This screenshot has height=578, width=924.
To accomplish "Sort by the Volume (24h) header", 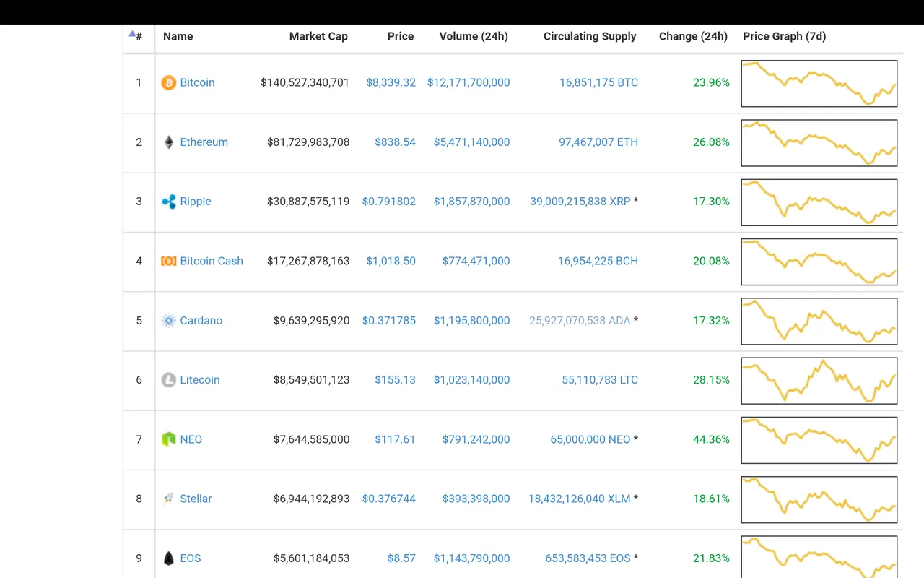I will point(474,36).
